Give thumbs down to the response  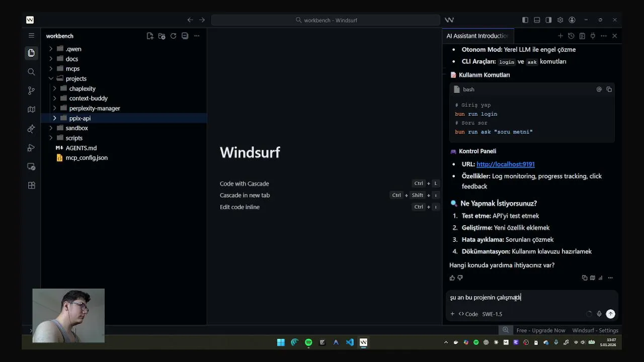460,278
